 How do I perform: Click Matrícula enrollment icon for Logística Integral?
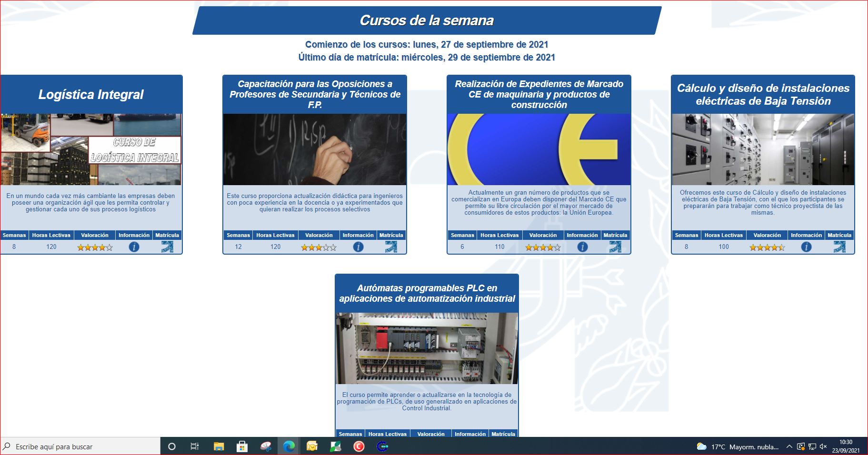(167, 247)
